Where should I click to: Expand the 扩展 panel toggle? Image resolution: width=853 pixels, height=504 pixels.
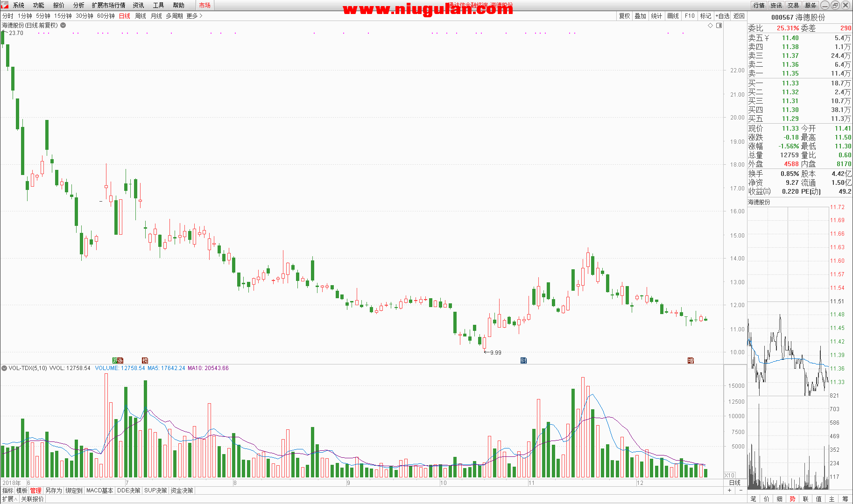tap(10, 499)
